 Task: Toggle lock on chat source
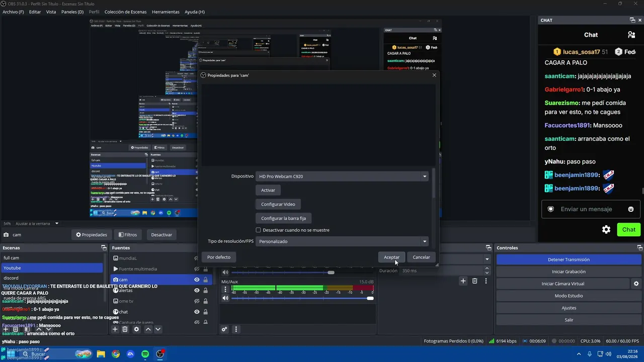(205, 312)
